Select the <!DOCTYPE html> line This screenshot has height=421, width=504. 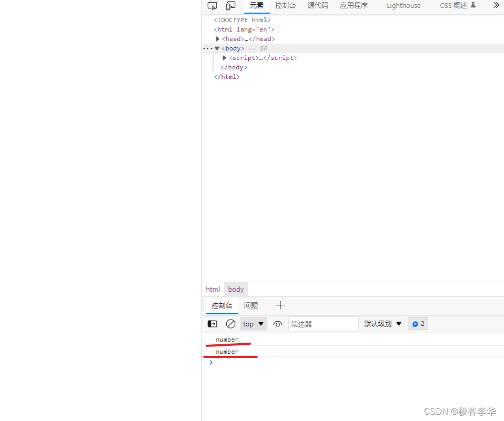[242, 20]
